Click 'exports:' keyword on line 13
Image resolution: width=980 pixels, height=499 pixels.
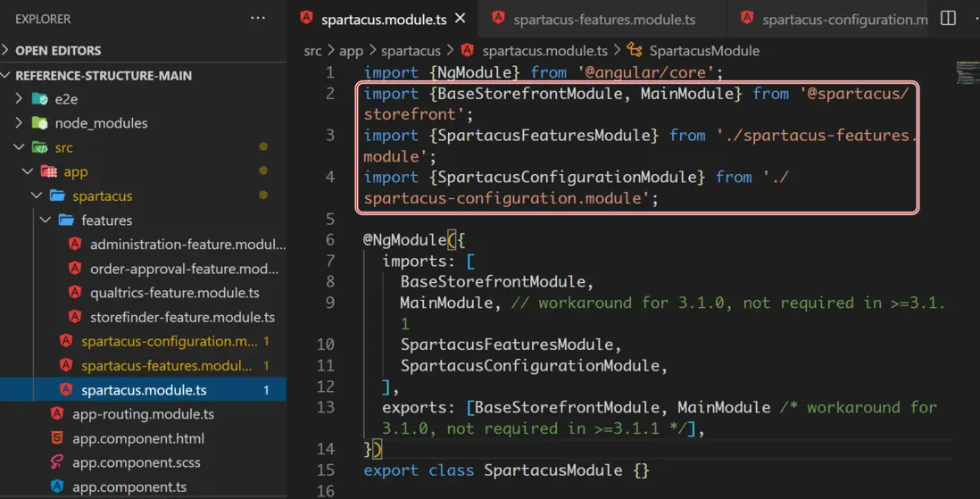419,408
